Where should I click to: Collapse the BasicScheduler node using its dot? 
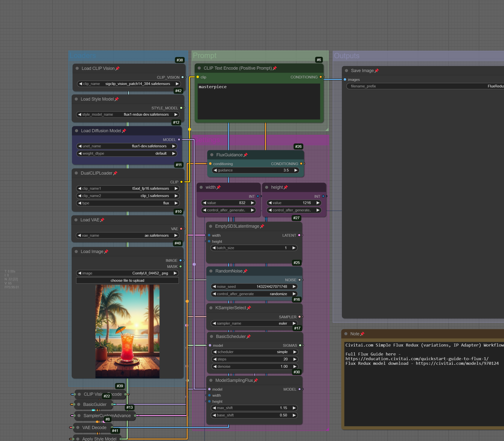tap(212, 336)
